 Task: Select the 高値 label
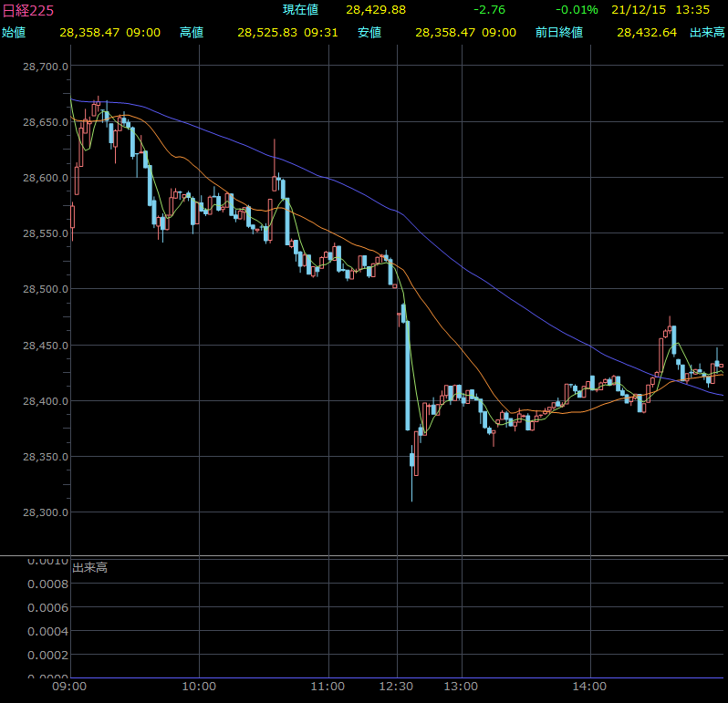pos(192,33)
